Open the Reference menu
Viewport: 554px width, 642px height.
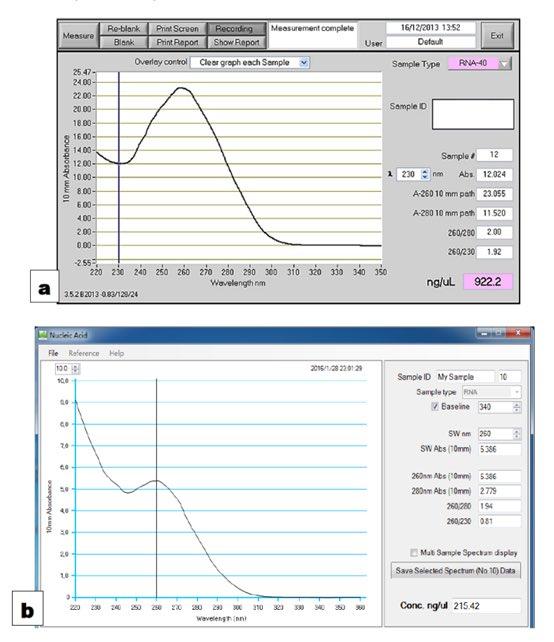[x=84, y=353]
